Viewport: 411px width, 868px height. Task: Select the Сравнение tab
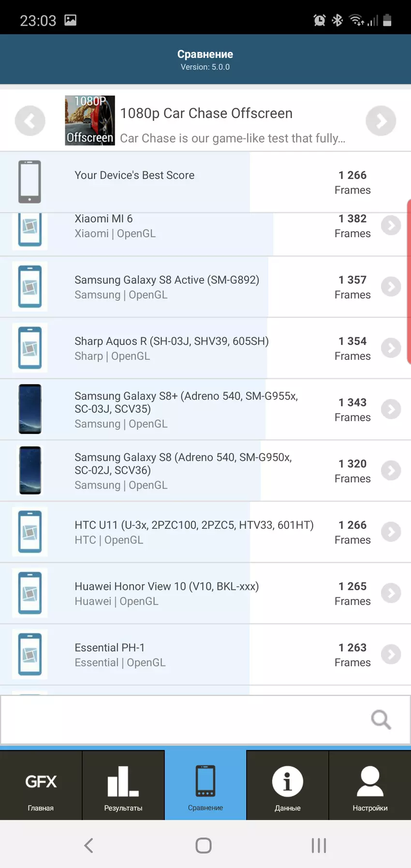[205, 786]
